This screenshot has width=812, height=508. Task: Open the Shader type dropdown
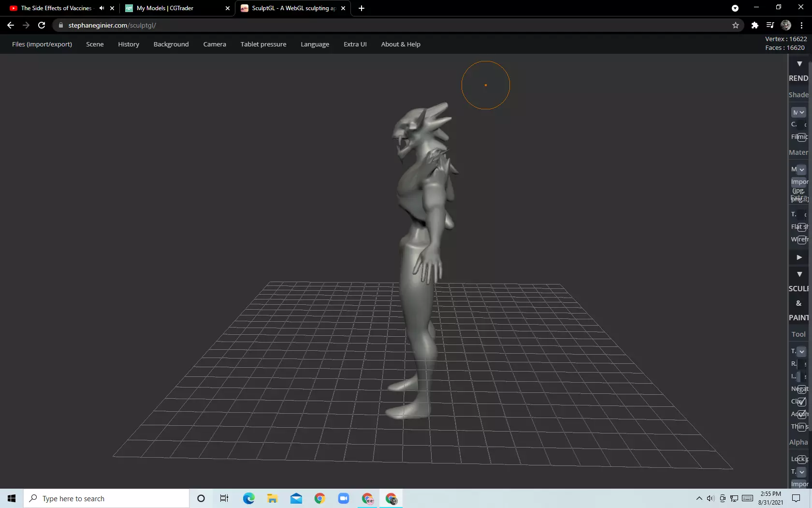(798, 112)
